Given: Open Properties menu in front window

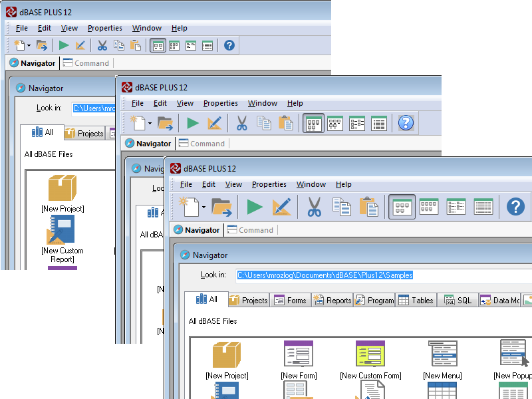Looking at the screenshot, I should coord(269,184).
